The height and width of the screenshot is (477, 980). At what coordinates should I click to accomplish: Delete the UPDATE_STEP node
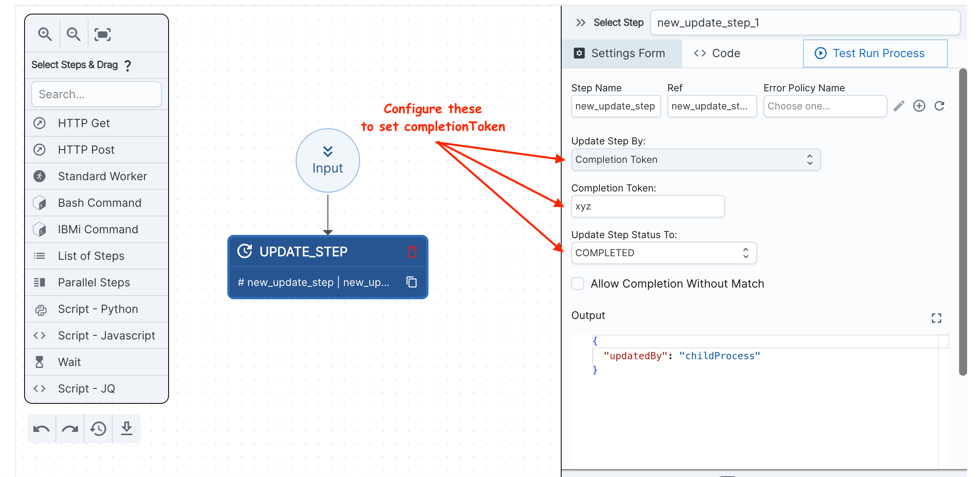pos(412,252)
